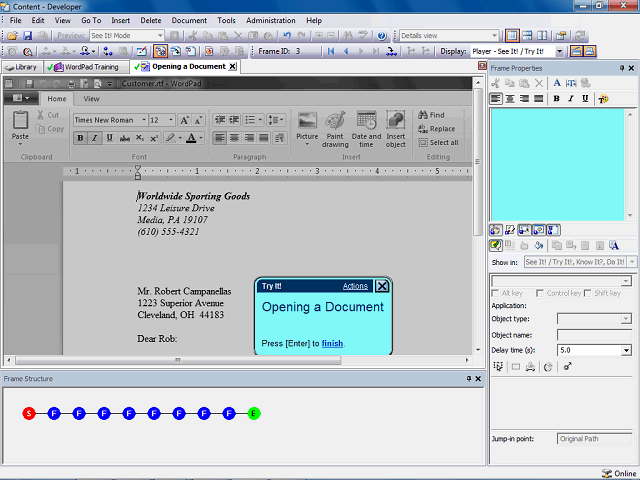640x480 pixels.
Task: Open the Object type dropdown
Action: point(626,319)
